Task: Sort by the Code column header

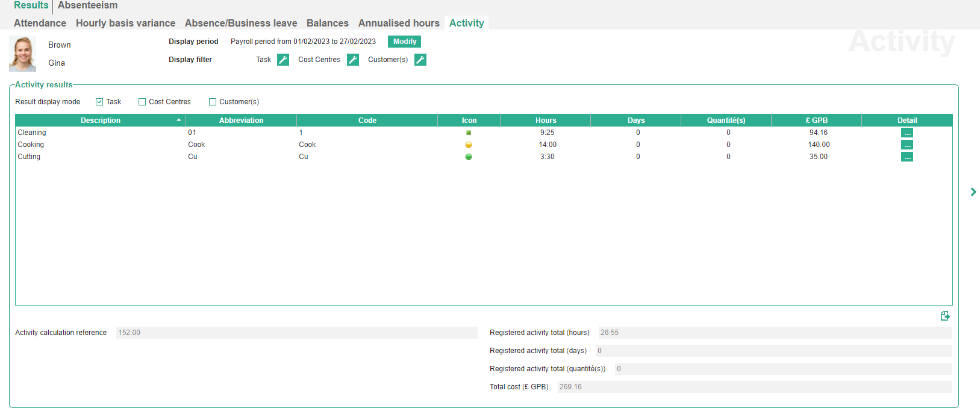Action: [x=367, y=121]
